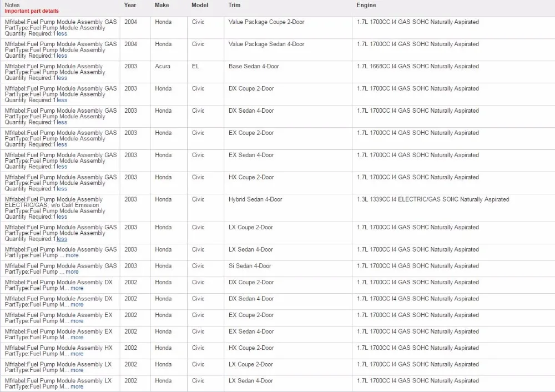The image size is (555, 392).
Task: Click Civic model in Si Sedan row
Action: point(198,266)
